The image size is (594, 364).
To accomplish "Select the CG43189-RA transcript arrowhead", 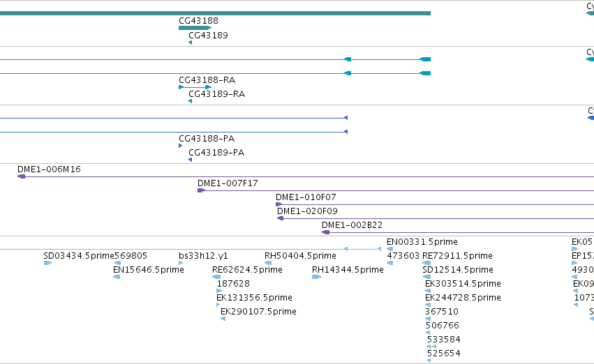I will pos(190,101).
